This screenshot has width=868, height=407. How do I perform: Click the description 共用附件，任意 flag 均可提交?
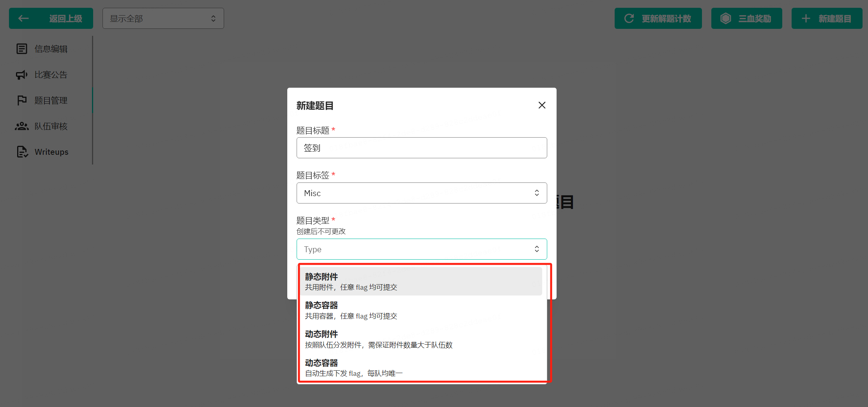[351, 287]
